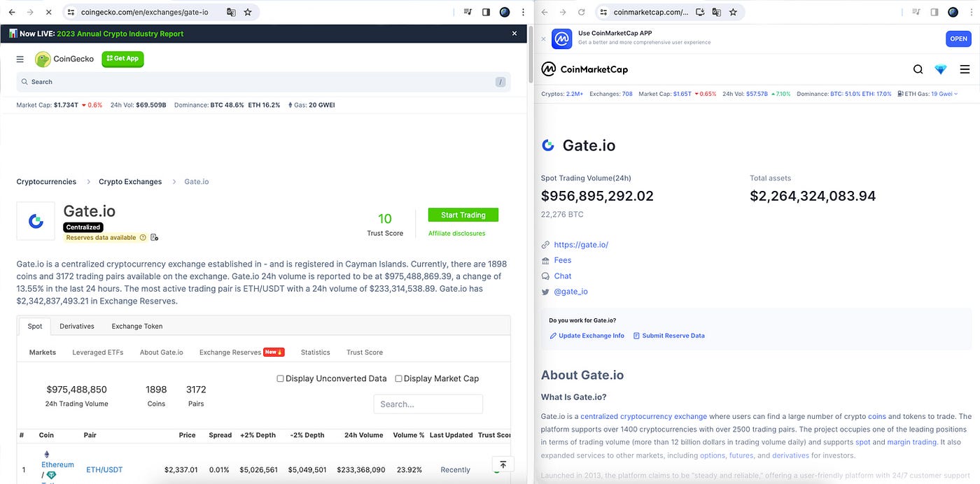Screen dimensions: 980x484
Task: Open the @gate_io Twitter link
Action: pyautogui.click(x=570, y=292)
